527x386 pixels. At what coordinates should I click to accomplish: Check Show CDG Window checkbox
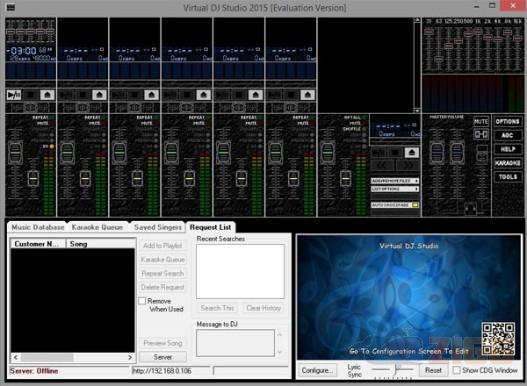[456, 370]
